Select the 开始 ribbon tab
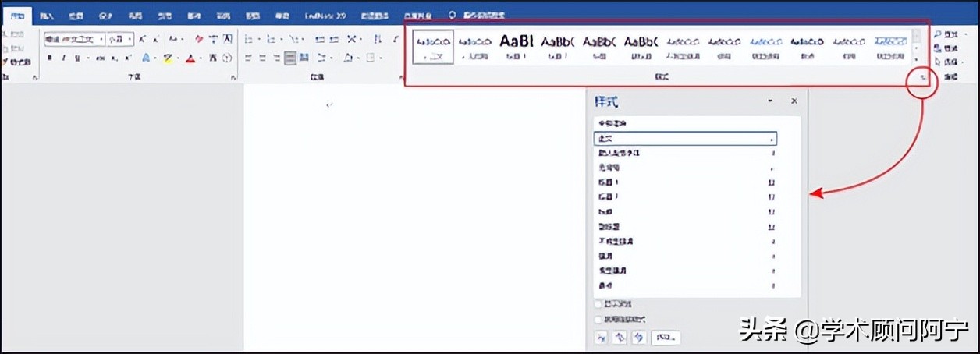980x354 pixels. pos(17,15)
